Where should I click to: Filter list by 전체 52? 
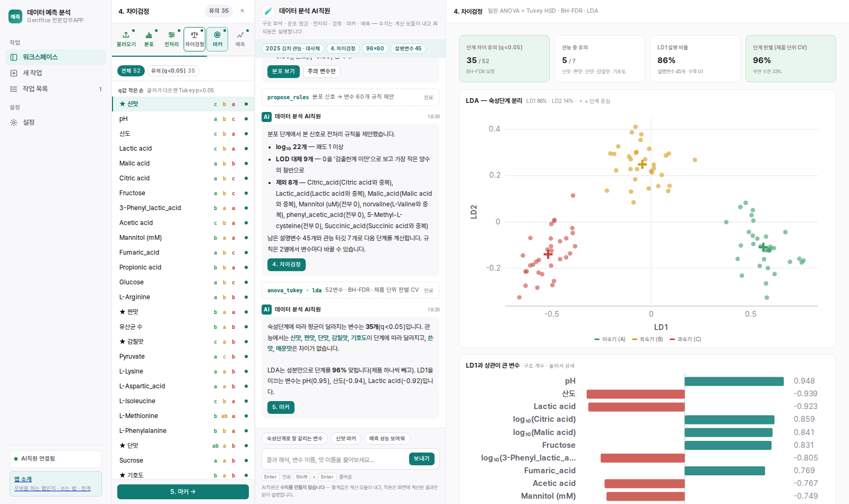point(131,71)
